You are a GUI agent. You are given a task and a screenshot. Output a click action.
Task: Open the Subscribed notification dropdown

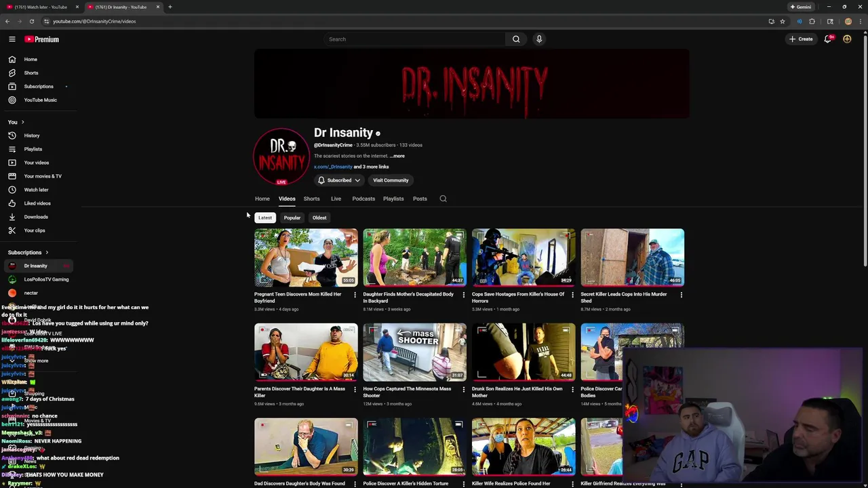pos(339,180)
